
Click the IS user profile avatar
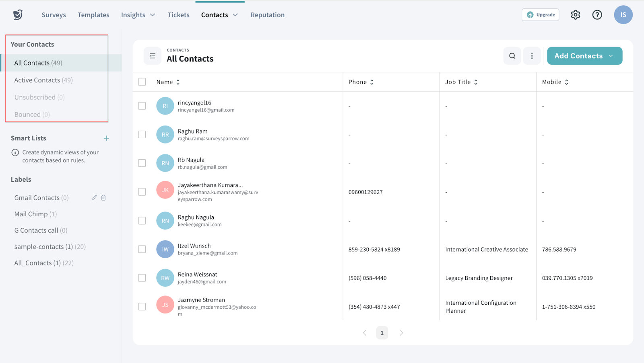click(623, 15)
